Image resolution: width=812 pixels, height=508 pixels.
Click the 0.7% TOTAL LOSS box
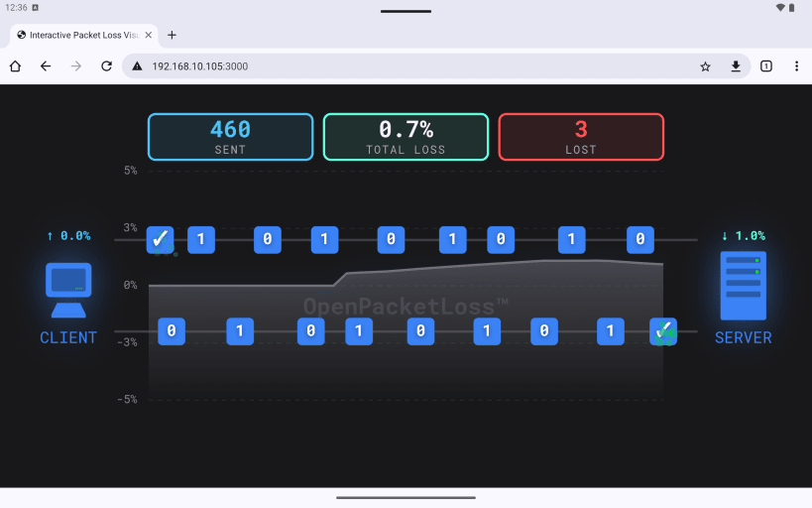click(406, 137)
